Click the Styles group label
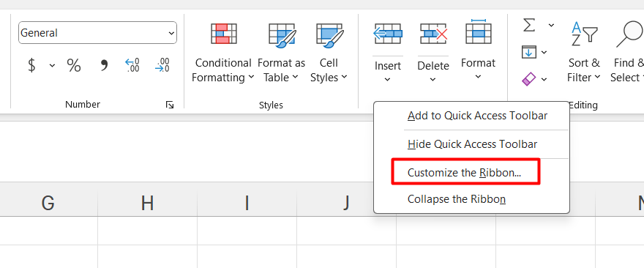 [271, 105]
